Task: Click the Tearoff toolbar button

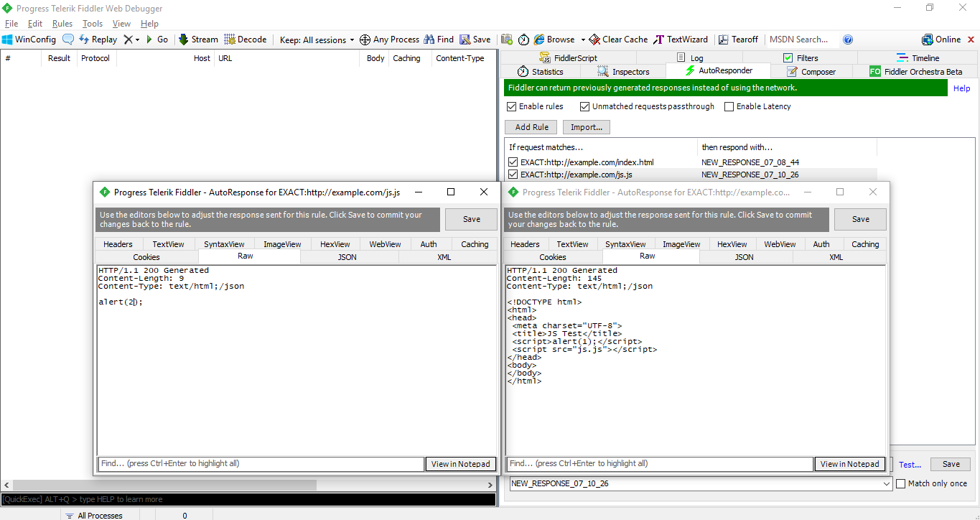Action: pyautogui.click(x=738, y=40)
